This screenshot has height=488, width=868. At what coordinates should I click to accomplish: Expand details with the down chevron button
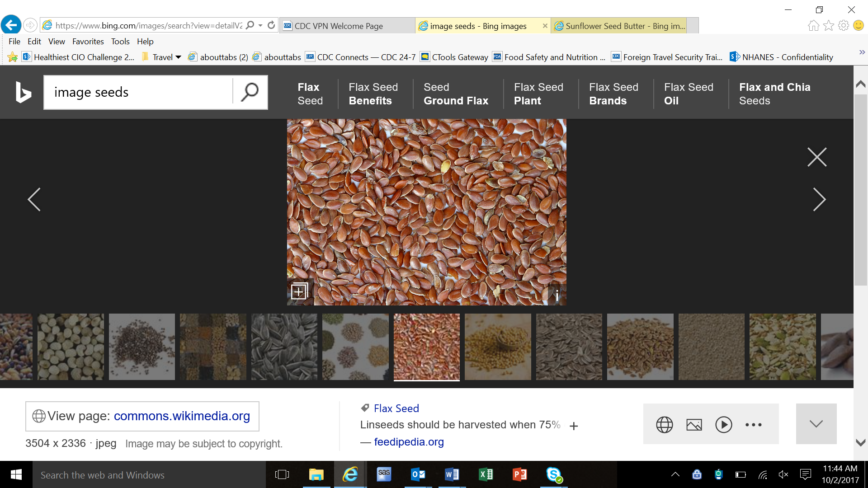816,424
